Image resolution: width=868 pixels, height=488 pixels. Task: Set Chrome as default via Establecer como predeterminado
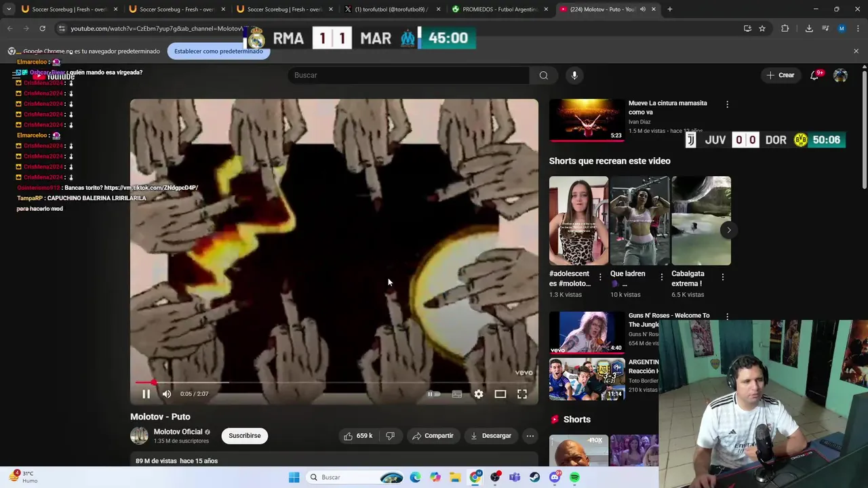point(218,52)
